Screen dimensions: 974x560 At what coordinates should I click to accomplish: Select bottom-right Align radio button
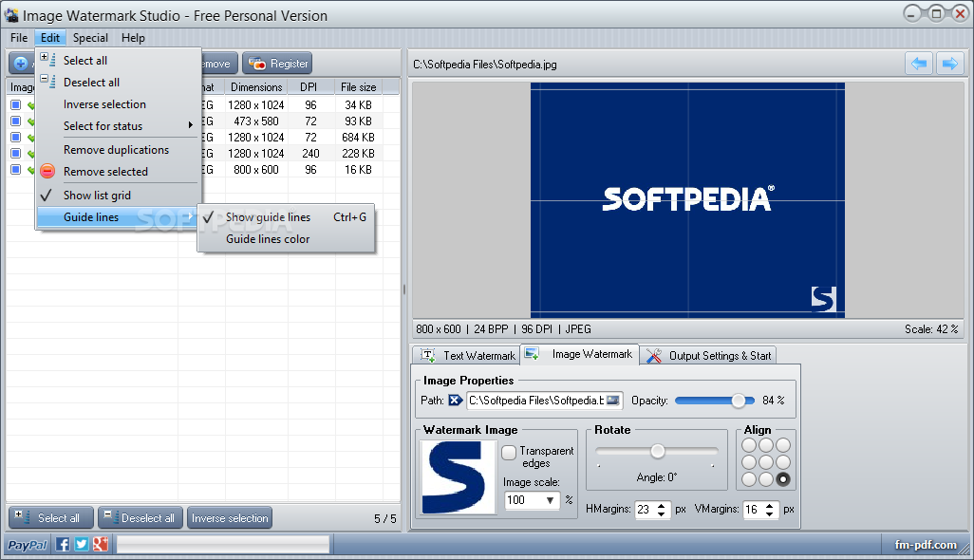[x=782, y=478]
